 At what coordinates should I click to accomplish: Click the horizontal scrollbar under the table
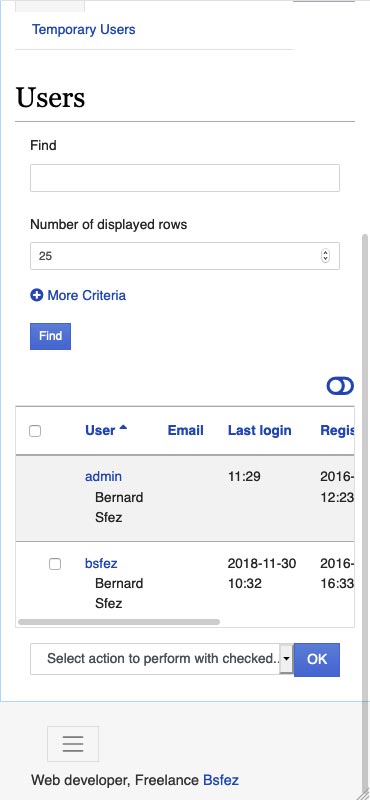coord(119,622)
